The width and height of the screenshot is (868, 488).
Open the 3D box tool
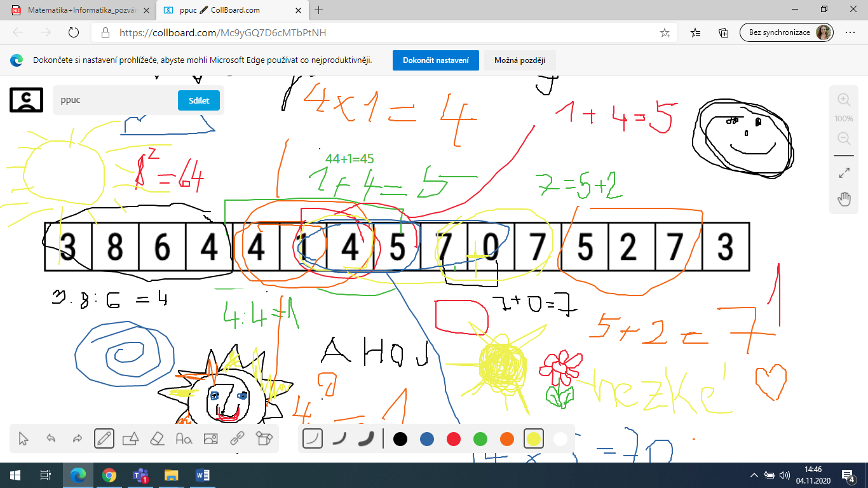(264, 438)
